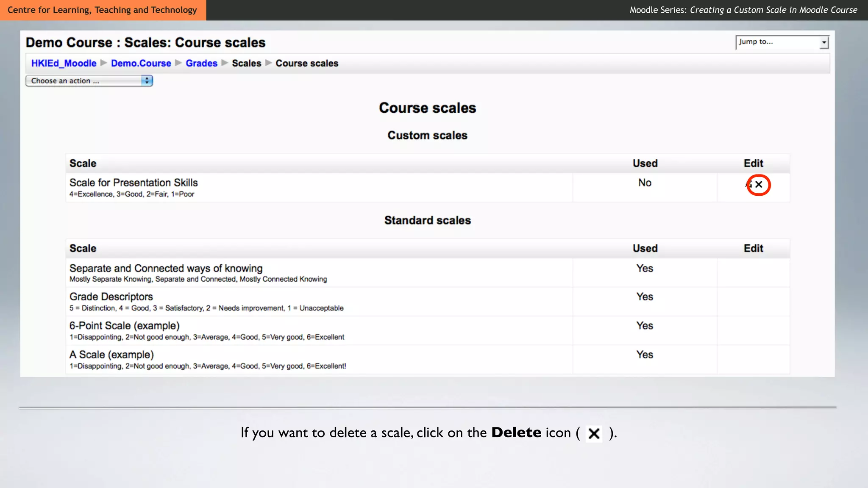
Task: Select the 6-Point Scale (example) row
Action: [x=428, y=330]
